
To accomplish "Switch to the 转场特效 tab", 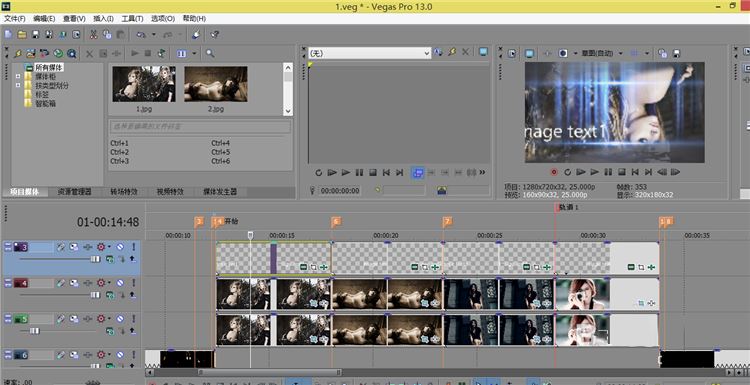I will click(x=124, y=192).
